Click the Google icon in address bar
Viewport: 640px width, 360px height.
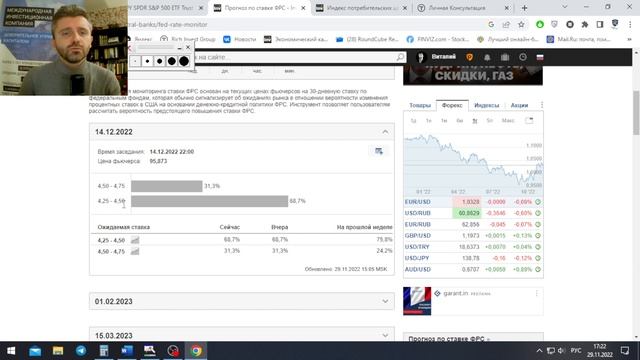tap(491, 24)
